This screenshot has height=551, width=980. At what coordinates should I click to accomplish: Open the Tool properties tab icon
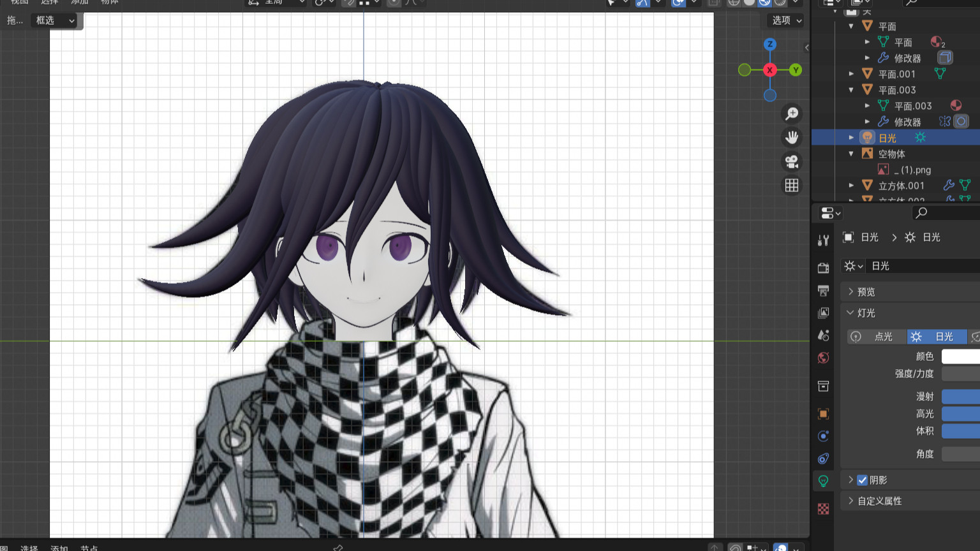823,240
